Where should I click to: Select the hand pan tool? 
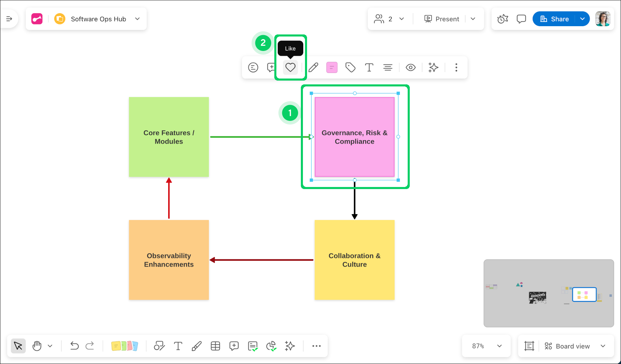37,346
